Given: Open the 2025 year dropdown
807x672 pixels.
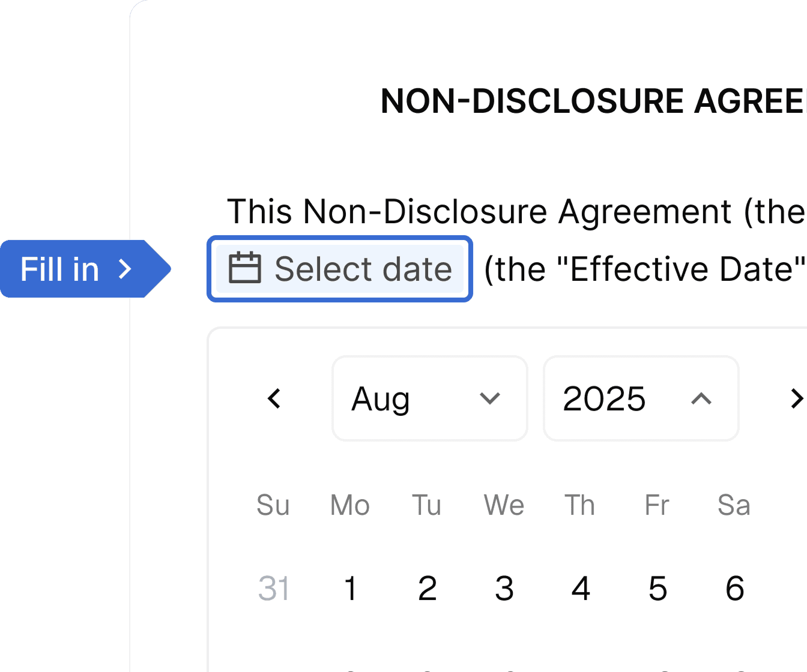Looking at the screenshot, I should point(641,398).
